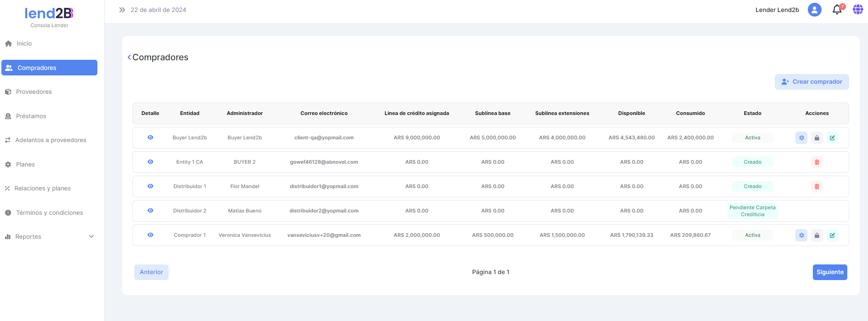Go back using arrow beside Compradores title
868x321 pixels.
pyautogui.click(x=129, y=57)
